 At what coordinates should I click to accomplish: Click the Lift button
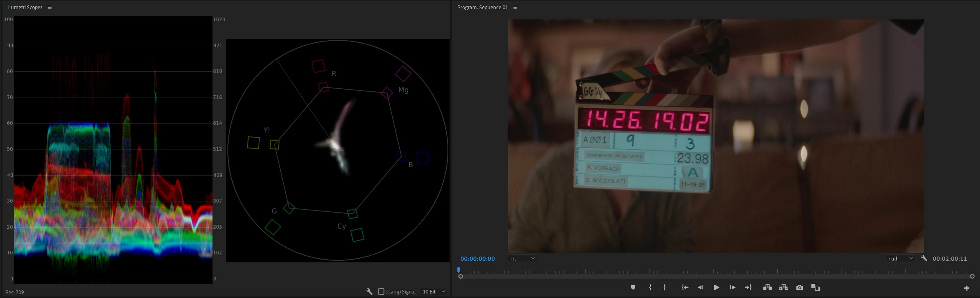767,287
